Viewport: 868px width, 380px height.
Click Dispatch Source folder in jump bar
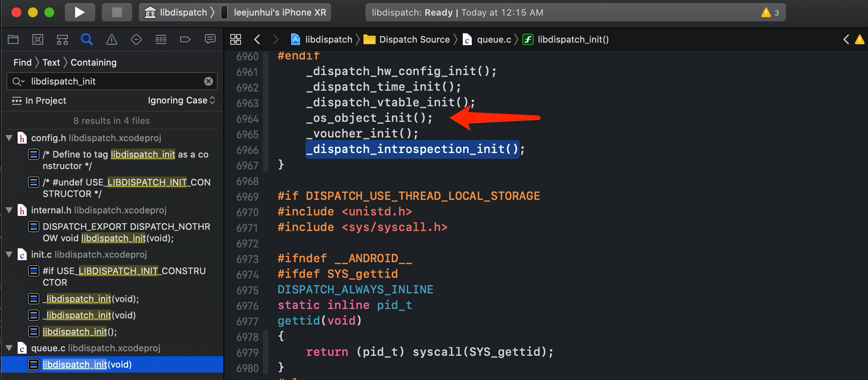point(407,39)
